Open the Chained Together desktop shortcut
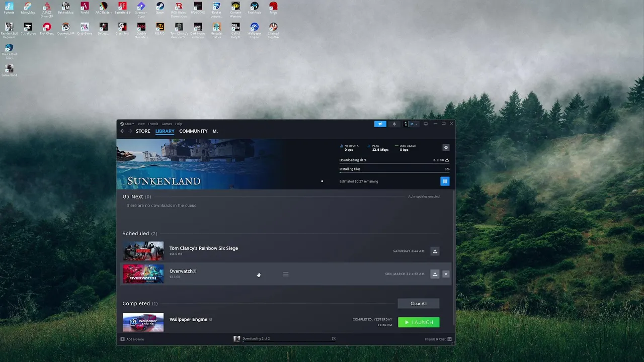 click(273, 30)
